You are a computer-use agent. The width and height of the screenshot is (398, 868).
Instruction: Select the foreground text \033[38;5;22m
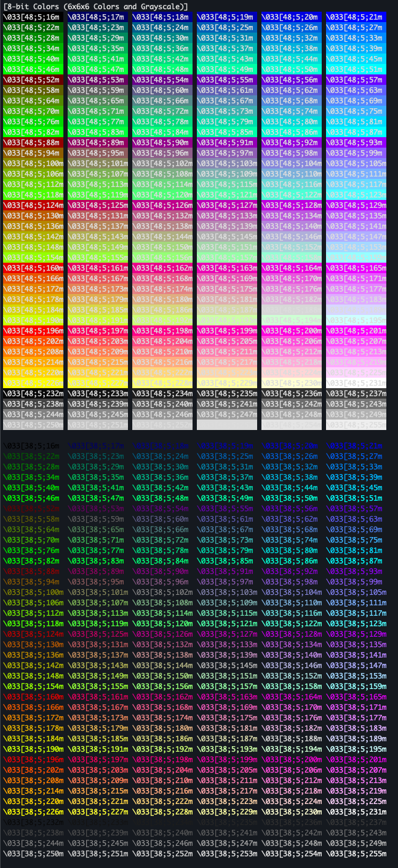(31, 456)
